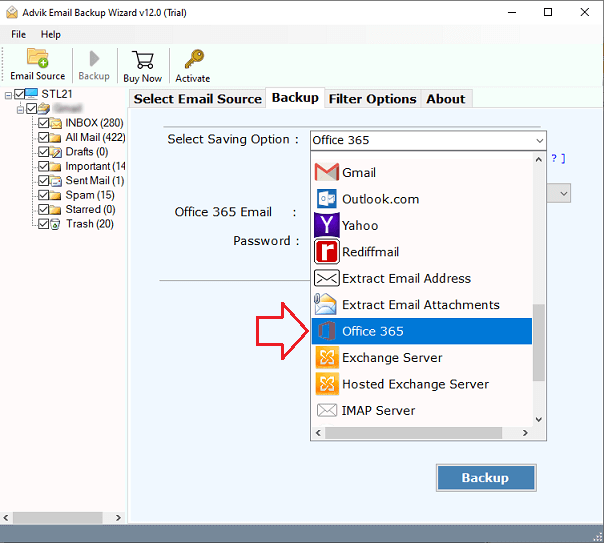Click the Extract Email Attachments icon
The height and width of the screenshot is (543, 604).
pos(325,304)
